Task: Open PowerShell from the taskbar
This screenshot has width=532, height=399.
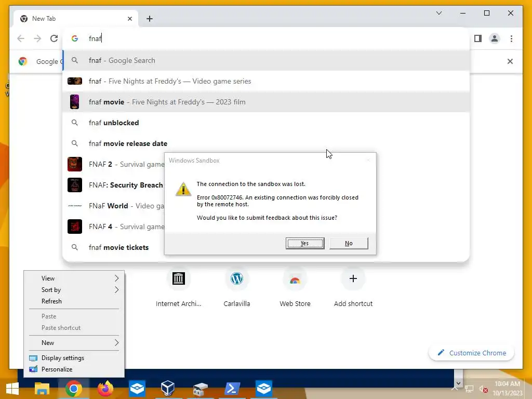Action: [232, 389]
